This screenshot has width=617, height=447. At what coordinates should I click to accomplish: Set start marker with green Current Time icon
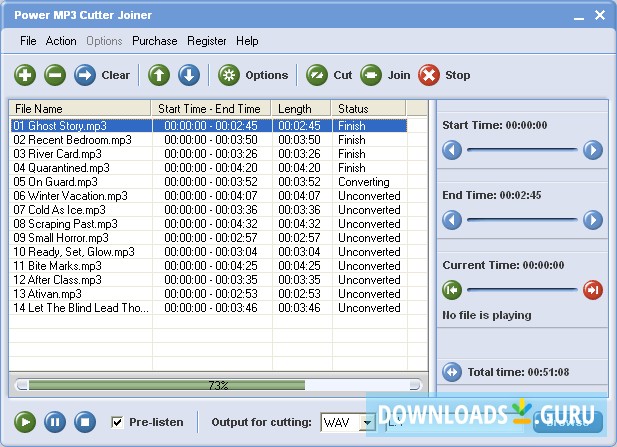[x=452, y=290]
